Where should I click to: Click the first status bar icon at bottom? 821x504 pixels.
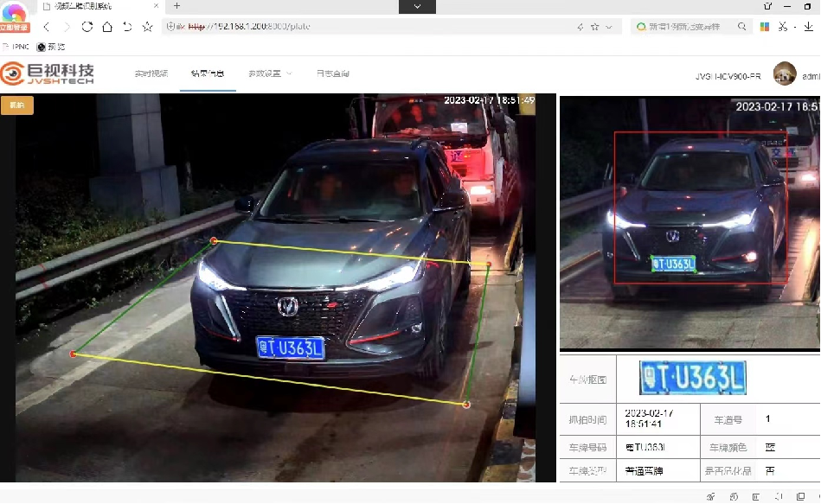pos(710,497)
